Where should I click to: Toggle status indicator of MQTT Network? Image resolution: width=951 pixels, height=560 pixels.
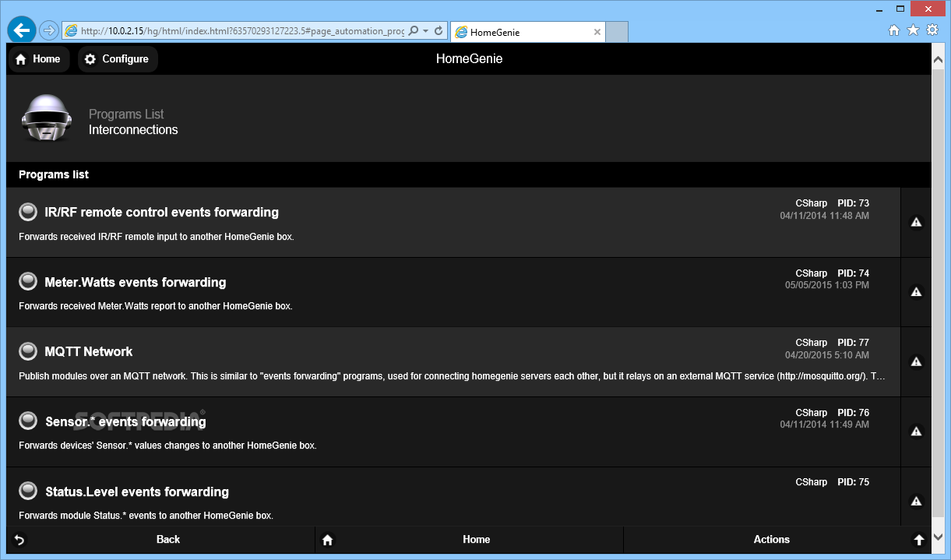tap(28, 351)
